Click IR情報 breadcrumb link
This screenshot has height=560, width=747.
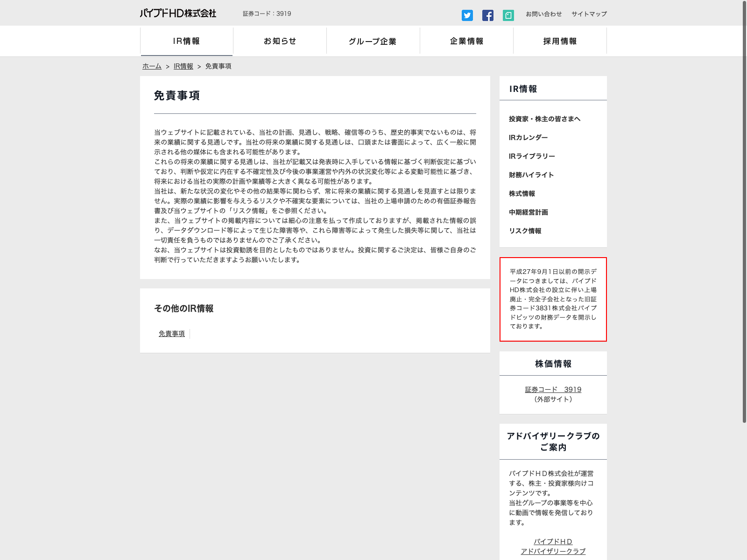pyautogui.click(x=183, y=66)
